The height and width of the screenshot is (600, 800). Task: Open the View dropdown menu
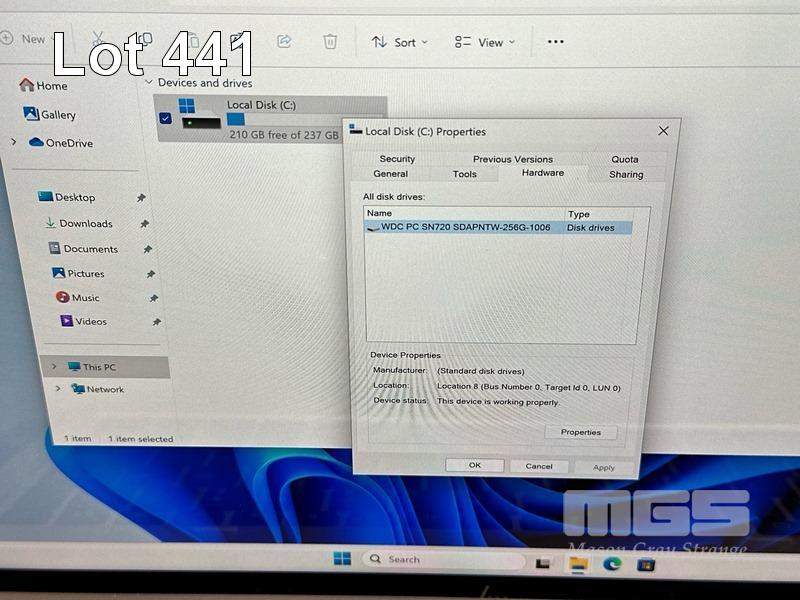(485, 42)
